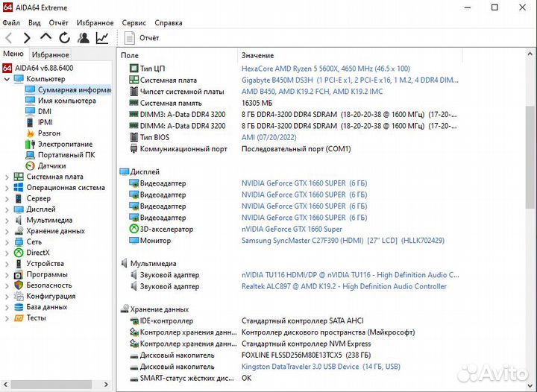
Task: Expand the Дисплей tree node
Action: point(7,209)
